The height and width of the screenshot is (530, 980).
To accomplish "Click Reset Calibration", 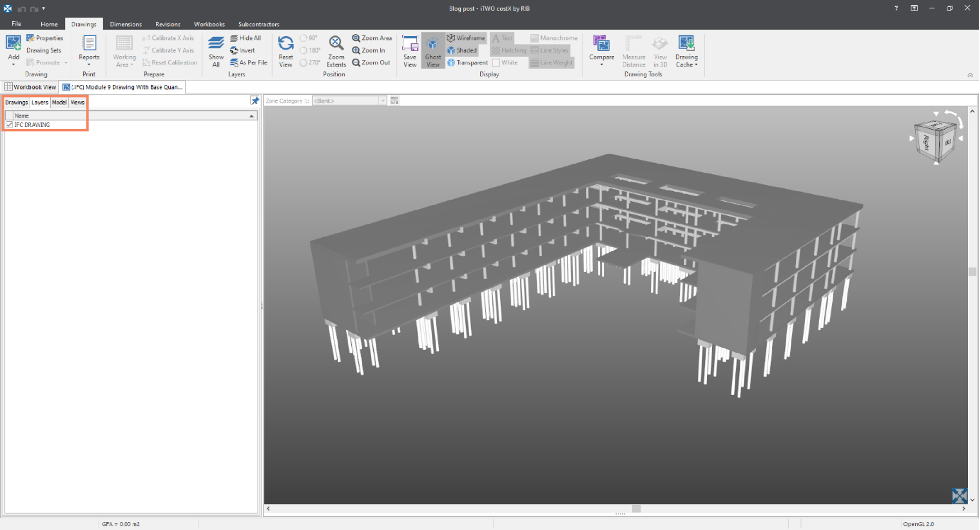I will point(170,62).
